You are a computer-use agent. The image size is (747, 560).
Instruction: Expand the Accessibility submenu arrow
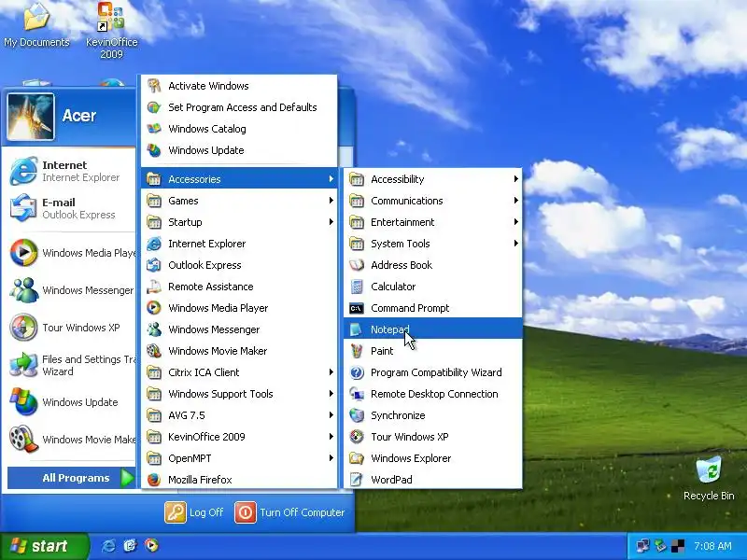[515, 179]
